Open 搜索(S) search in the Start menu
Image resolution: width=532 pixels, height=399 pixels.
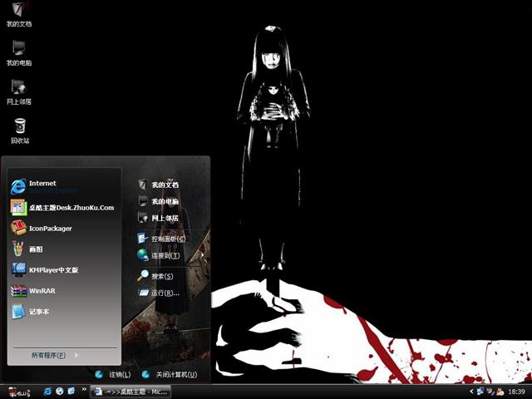(x=155, y=276)
